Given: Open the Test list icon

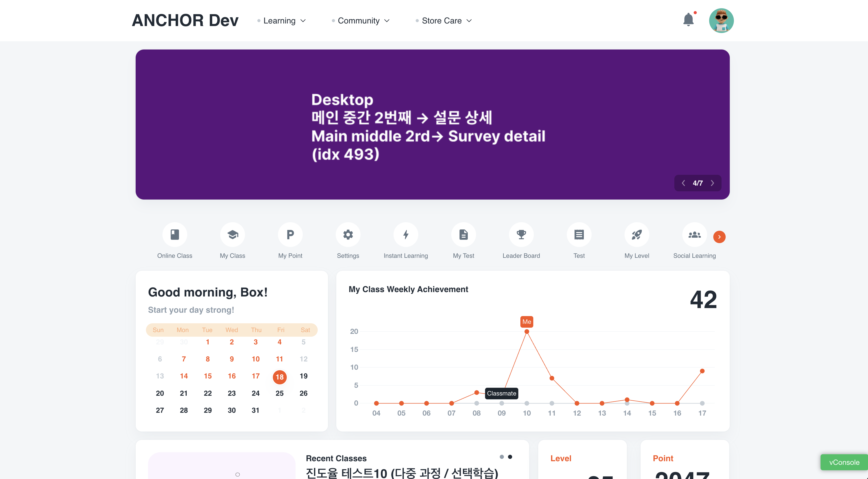Looking at the screenshot, I should (579, 234).
